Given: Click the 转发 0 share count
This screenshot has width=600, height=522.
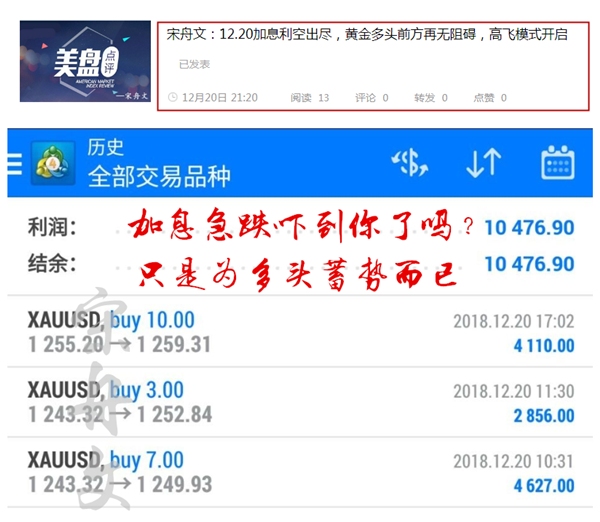Looking at the screenshot, I should pos(431,98).
